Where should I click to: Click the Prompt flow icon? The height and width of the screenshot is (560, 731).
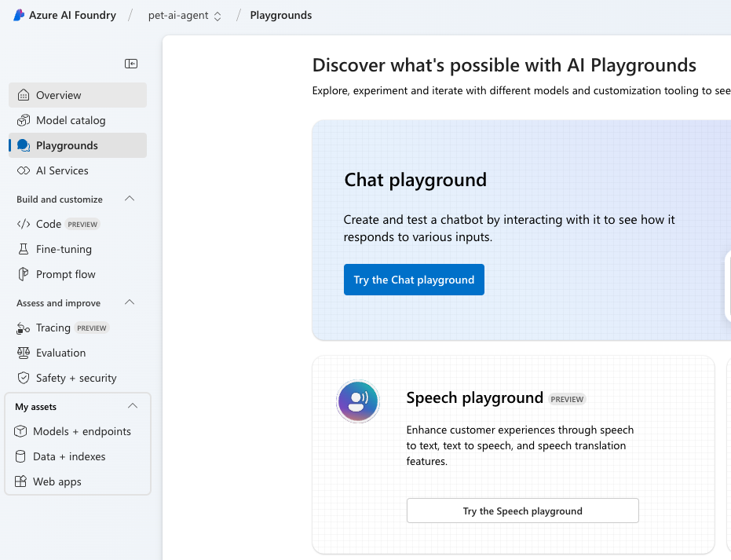pos(24,274)
